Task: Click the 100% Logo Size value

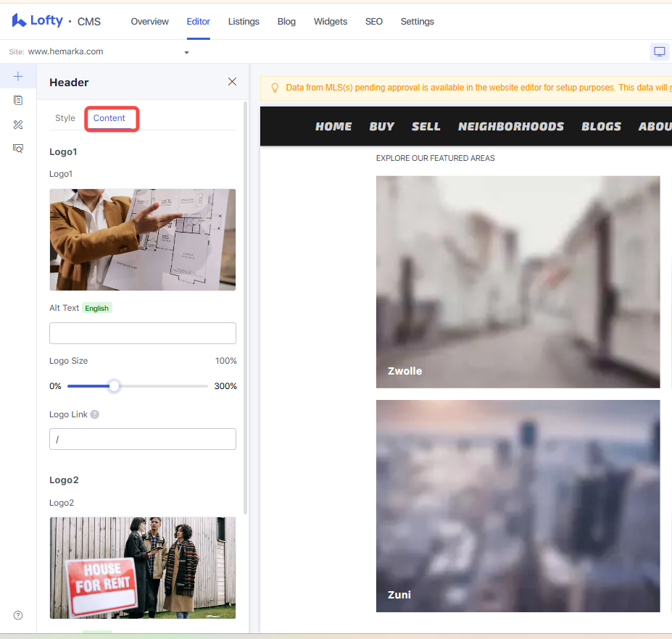Action: click(226, 361)
